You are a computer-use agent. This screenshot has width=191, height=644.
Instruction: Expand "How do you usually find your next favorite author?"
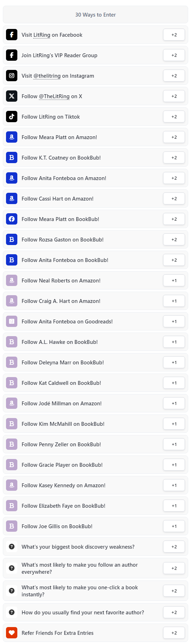(x=95, y=612)
